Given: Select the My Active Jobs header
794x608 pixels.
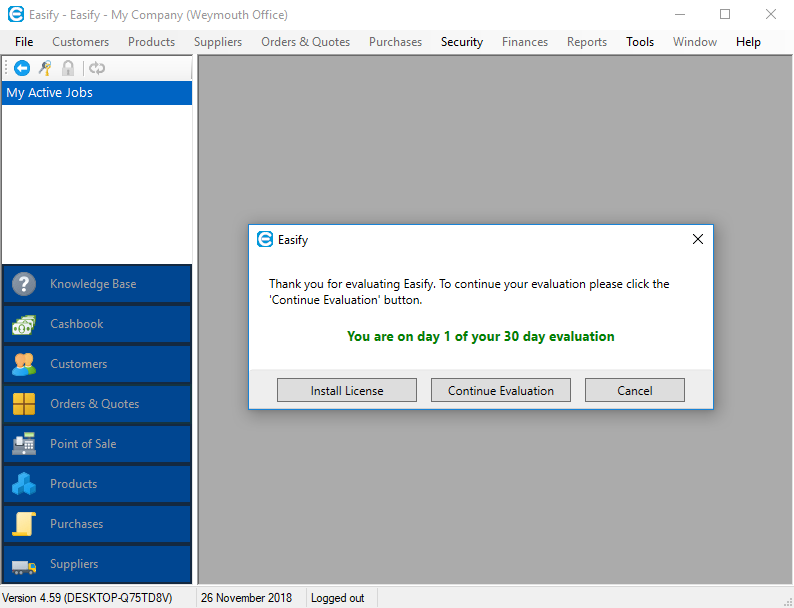Looking at the screenshot, I should (x=97, y=93).
